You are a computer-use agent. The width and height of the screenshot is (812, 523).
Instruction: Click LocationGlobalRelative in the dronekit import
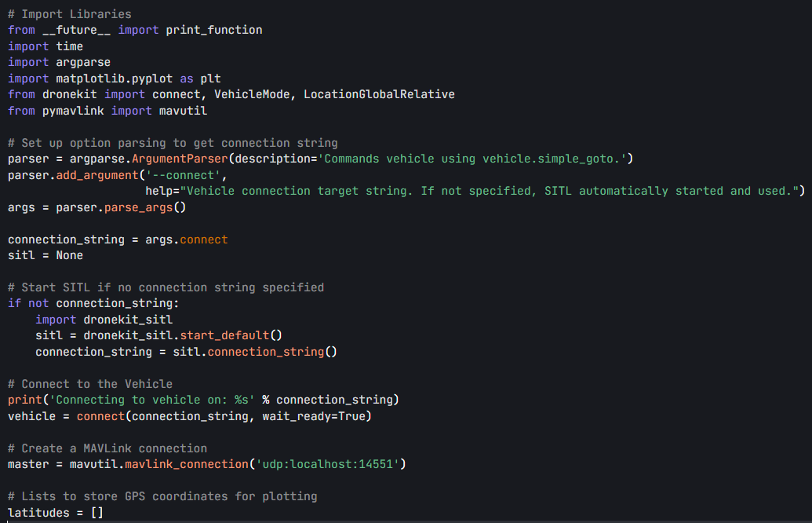point(379,94)
